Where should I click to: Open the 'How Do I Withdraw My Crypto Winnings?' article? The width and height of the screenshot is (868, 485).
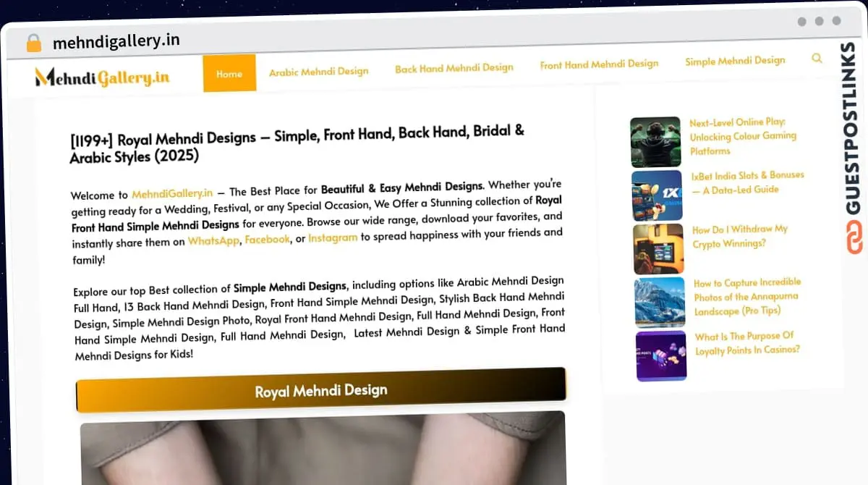click(x=740, y=236)
